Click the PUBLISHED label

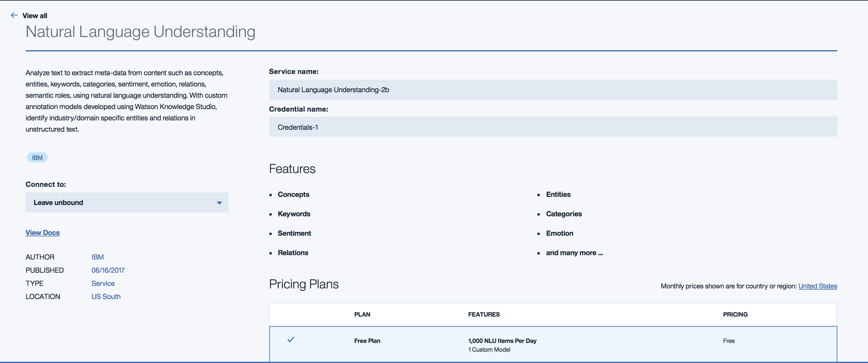coord(44,270)
